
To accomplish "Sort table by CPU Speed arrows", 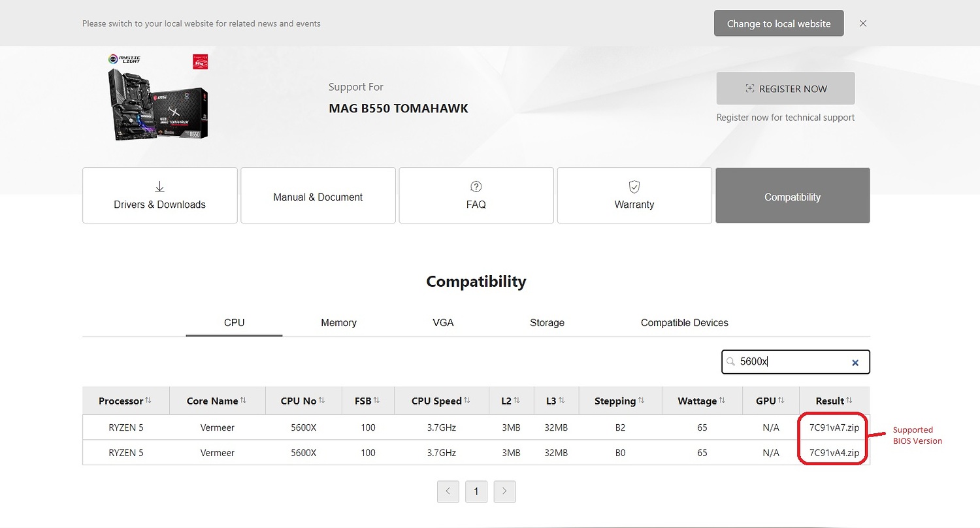I will (467, 401).
